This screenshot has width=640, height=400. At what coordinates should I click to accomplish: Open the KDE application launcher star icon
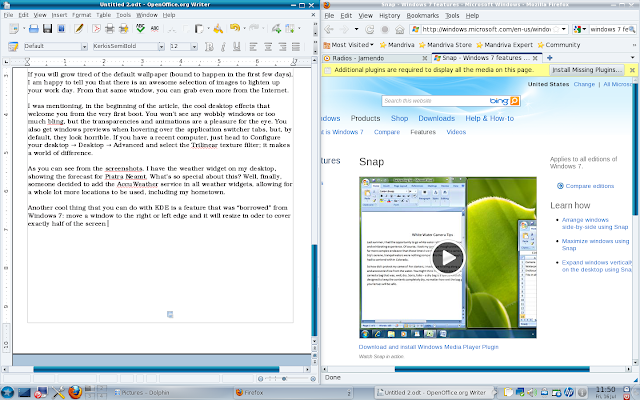(7, 392)
